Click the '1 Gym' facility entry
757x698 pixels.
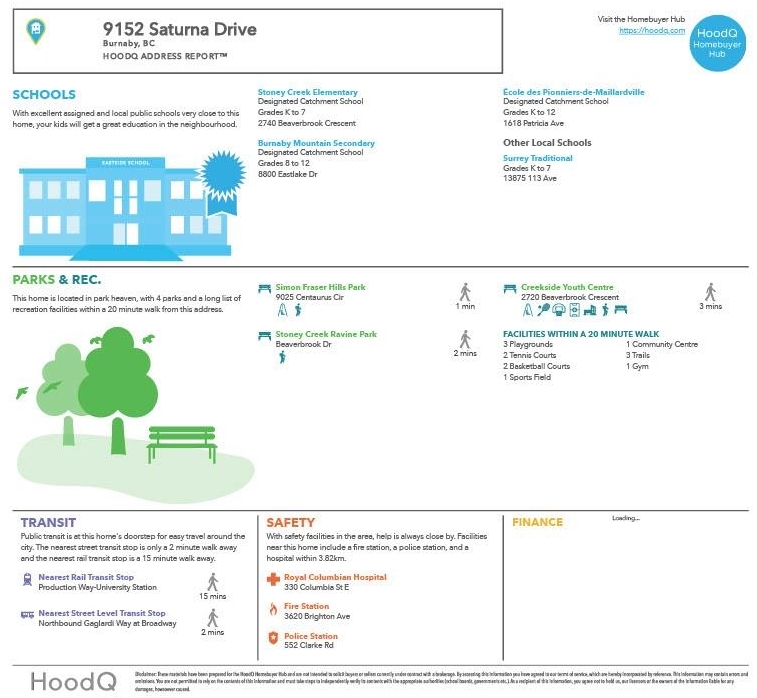(x=637, y=366)
